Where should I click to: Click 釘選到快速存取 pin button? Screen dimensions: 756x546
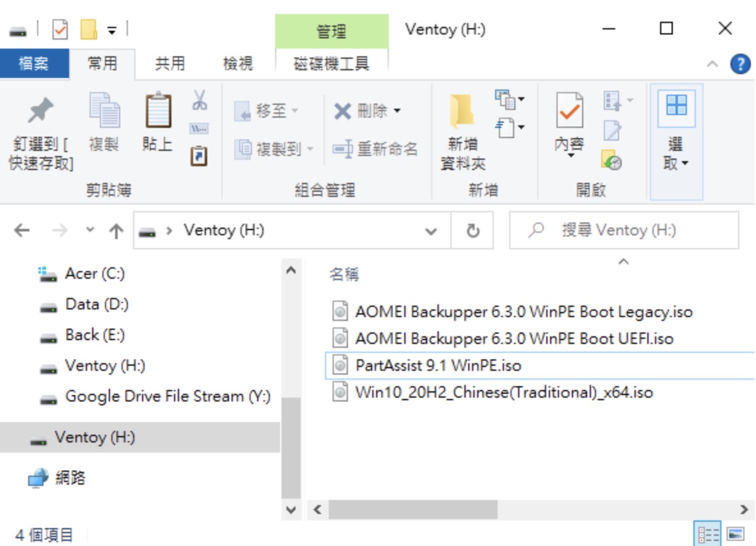click(x=40, y=131)
